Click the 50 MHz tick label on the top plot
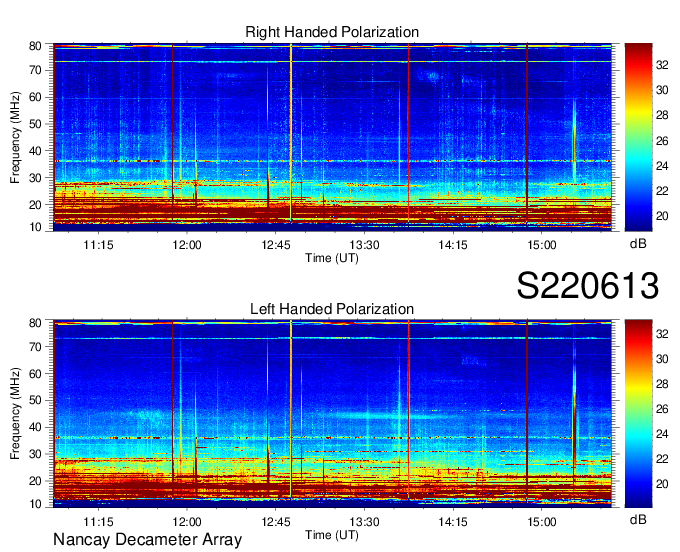 coord(35,124)
